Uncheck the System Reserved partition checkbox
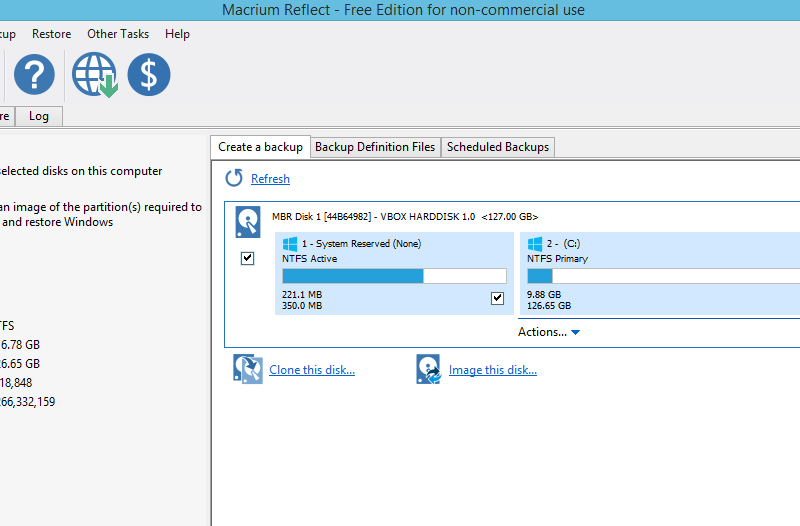 pyautogui.click(x=497, y=298)
